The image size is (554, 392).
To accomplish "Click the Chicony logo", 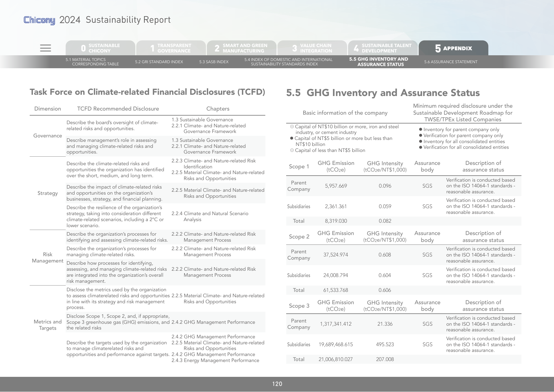I will (x=39, y=20).
